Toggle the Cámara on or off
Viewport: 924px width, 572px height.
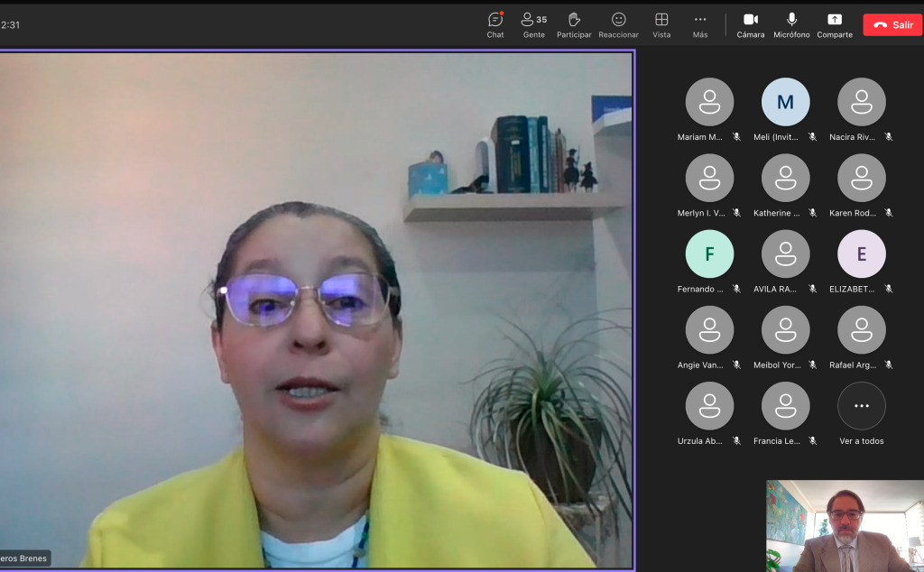click(x=750, y=24)
